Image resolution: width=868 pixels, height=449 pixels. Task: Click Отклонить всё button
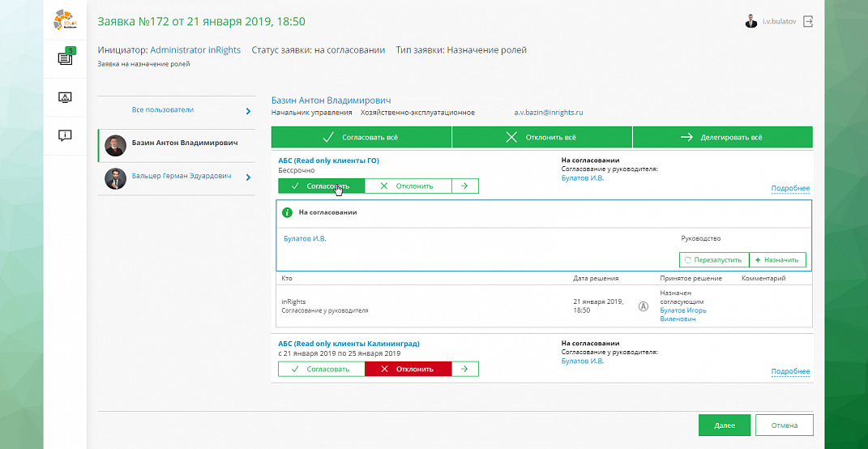(x=542, y=137)
